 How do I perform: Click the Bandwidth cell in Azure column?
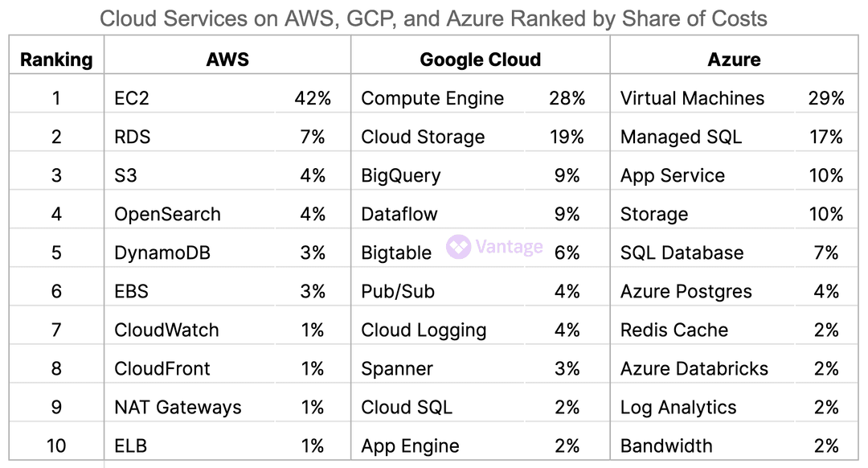[666, 446]
